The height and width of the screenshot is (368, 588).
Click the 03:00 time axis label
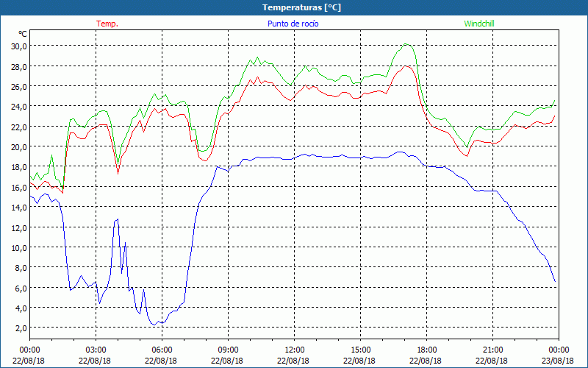pos(96,350)
